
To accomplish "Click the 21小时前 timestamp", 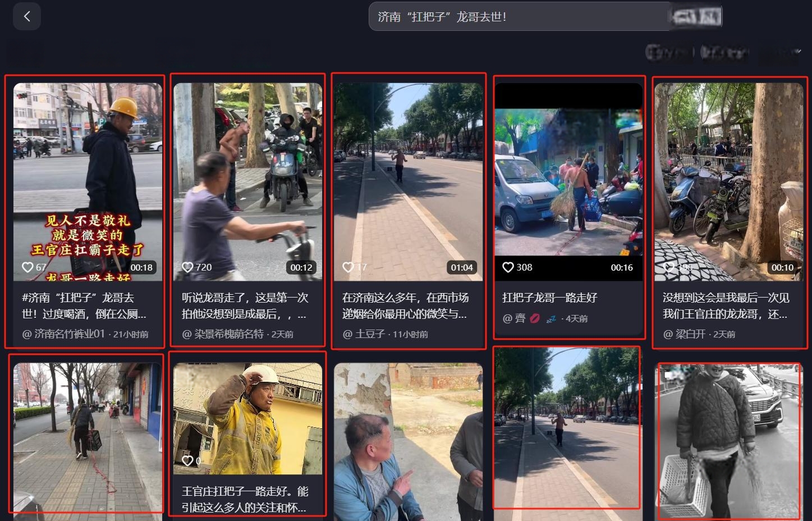I will (x=131, y=334).
